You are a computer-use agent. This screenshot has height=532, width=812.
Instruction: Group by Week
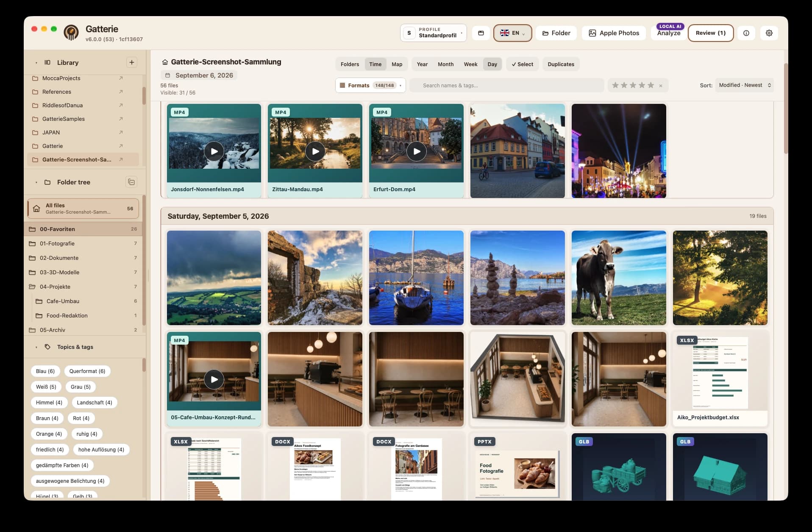(470, 64)
